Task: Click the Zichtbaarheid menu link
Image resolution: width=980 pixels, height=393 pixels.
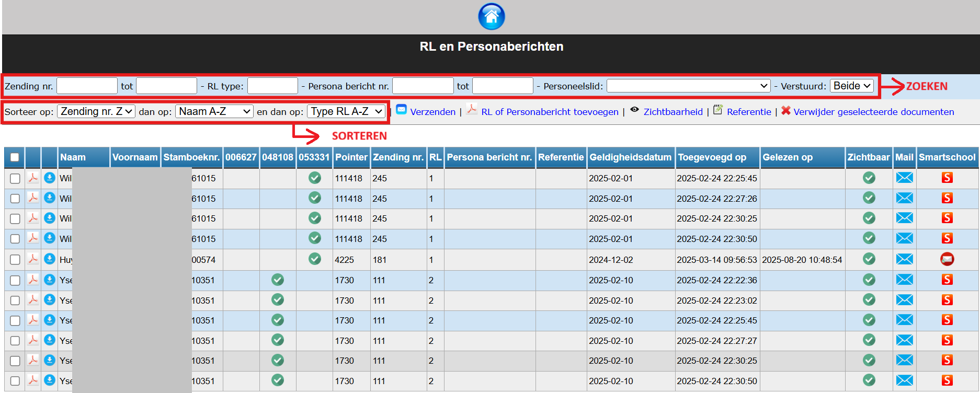Action: [673, 112]
